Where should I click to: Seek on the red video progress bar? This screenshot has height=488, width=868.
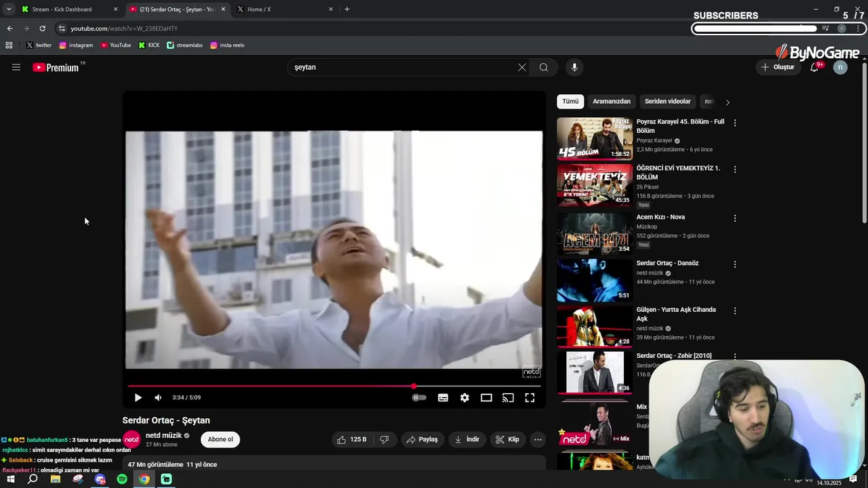click(334, 386)
